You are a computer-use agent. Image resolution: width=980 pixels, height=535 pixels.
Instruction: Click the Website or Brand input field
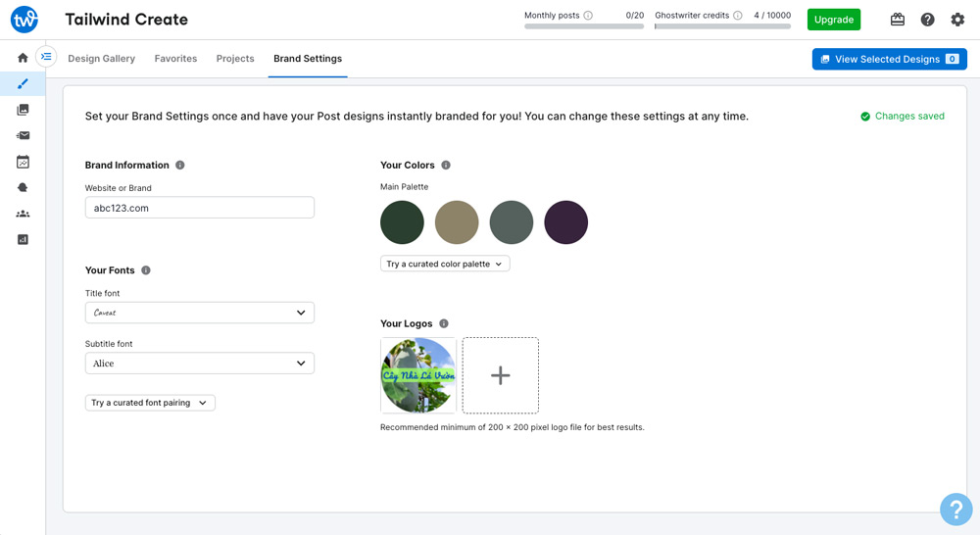(x=199, y=208)
